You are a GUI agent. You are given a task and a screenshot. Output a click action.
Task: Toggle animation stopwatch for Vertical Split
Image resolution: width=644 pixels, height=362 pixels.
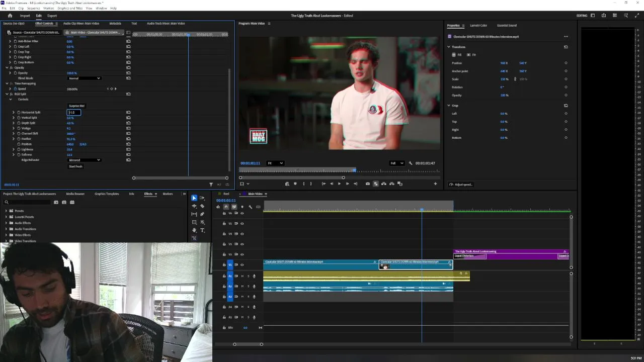(19, 118)
